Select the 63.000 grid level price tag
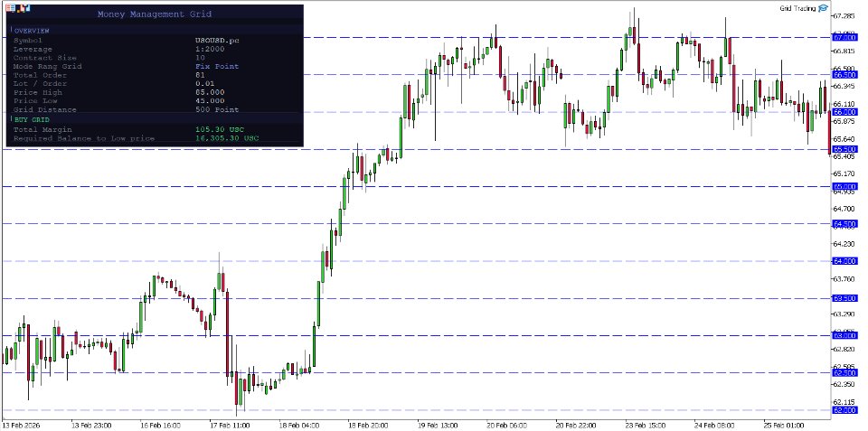The image size is (868, 431). (845, 336)
